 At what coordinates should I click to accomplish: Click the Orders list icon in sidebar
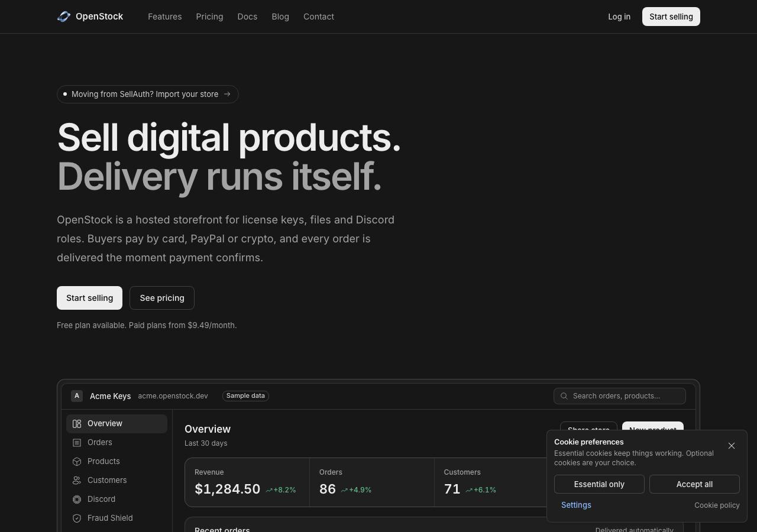point(77,443)
